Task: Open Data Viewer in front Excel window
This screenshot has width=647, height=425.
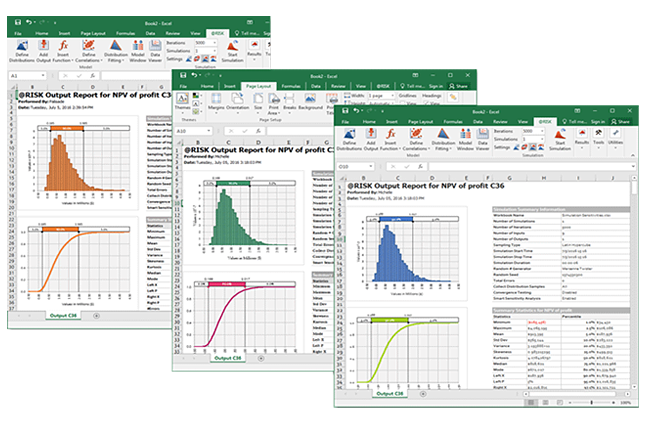Action: 482,139
